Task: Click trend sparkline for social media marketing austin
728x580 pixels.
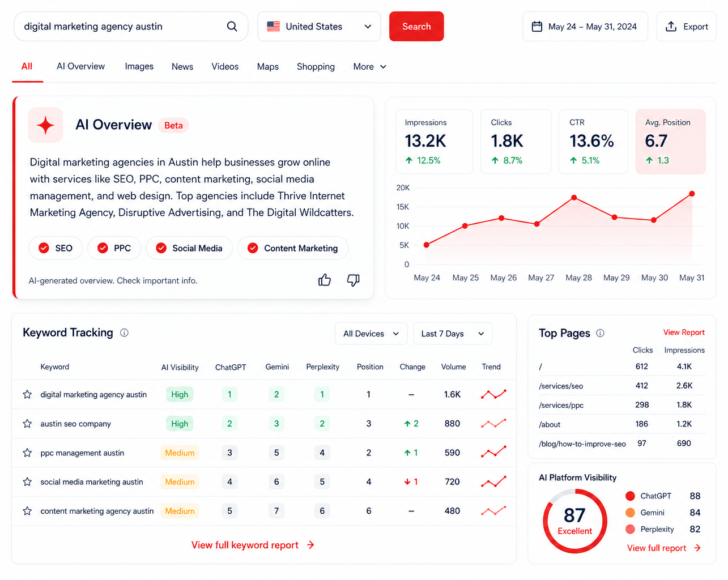Action: [493, 481]
